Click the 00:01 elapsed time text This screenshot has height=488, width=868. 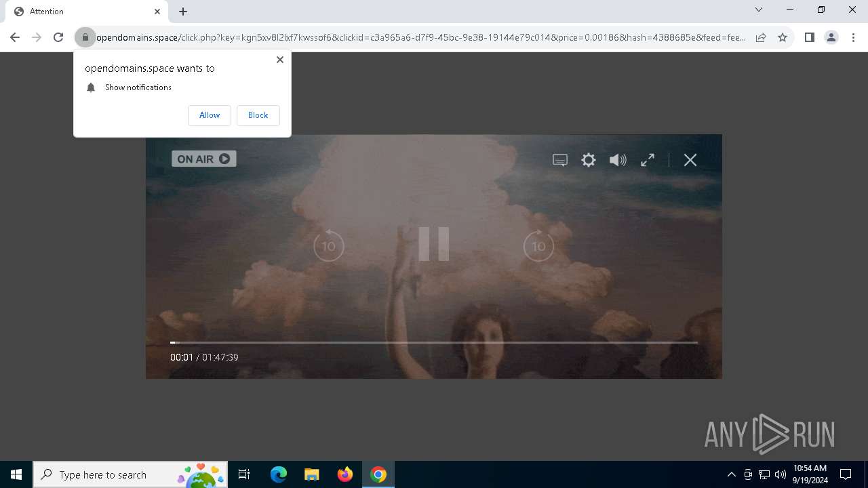[182, 357]
